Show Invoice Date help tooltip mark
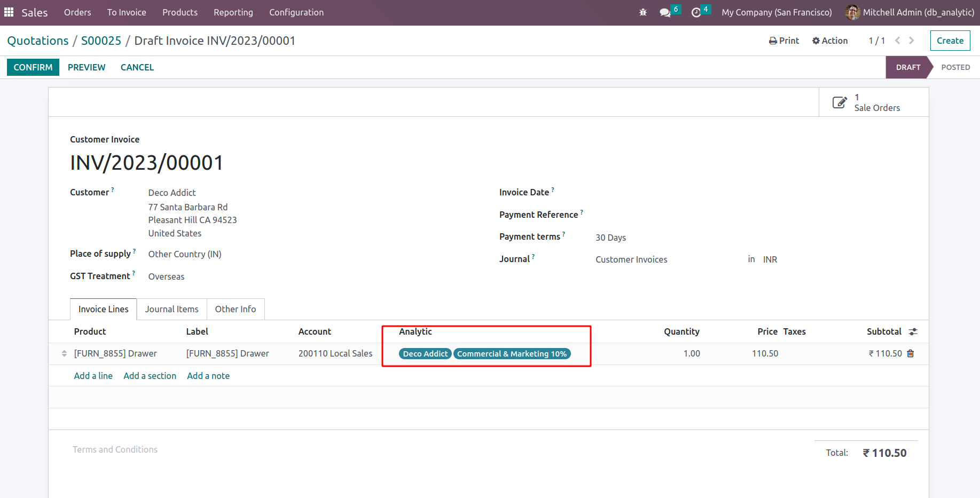 click(553, 189)
